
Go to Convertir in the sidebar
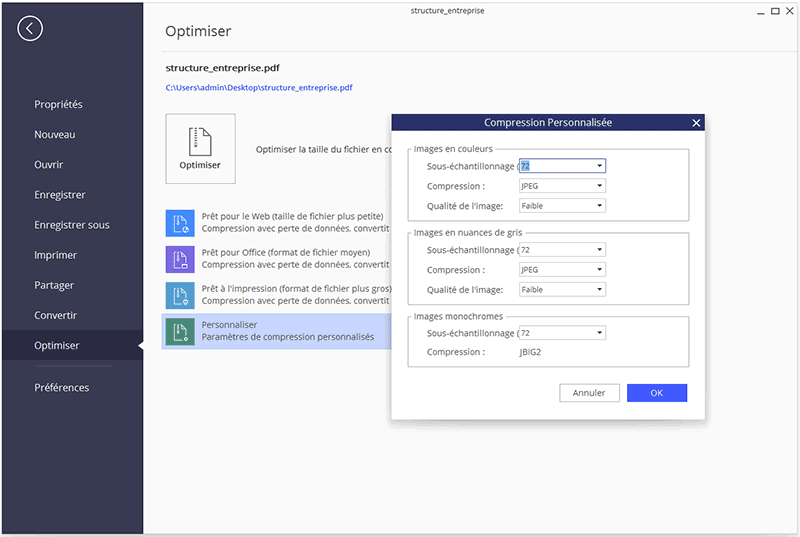(x=55, y=315)
